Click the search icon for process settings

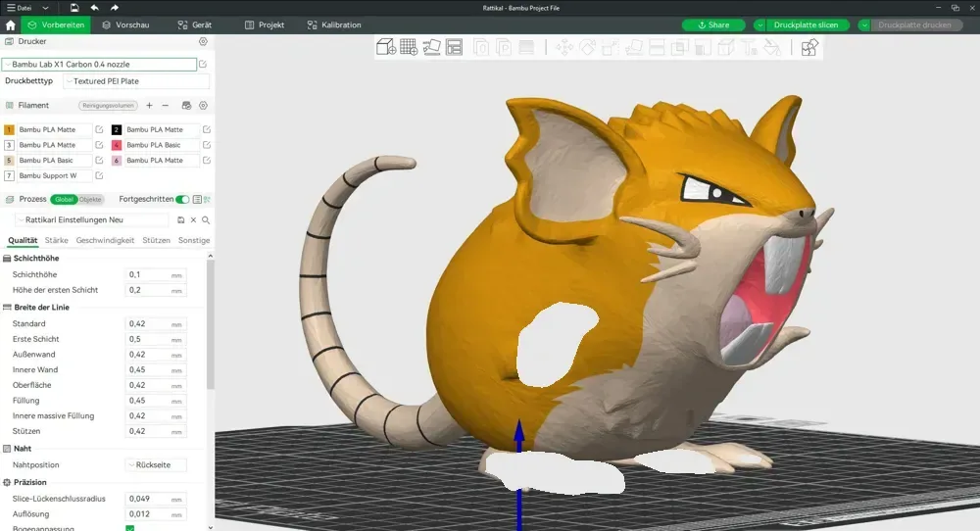pos(206,219)
